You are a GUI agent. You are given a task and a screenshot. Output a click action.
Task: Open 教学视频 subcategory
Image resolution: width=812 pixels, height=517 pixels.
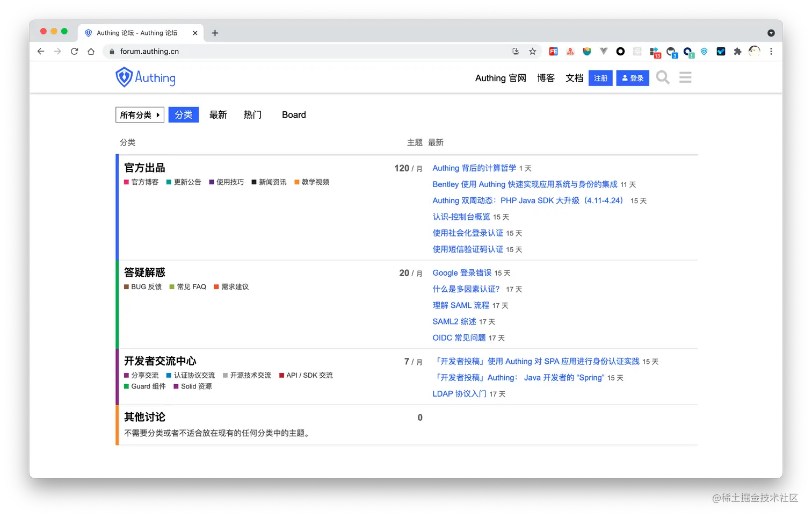(x=311, y=182)
